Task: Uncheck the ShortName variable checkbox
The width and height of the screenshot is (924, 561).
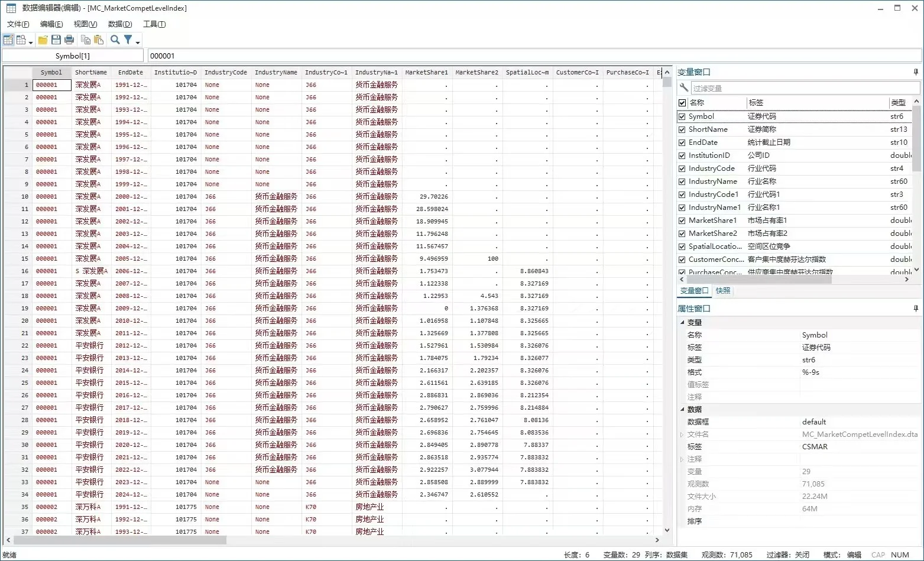Action: tap(682, 129)
